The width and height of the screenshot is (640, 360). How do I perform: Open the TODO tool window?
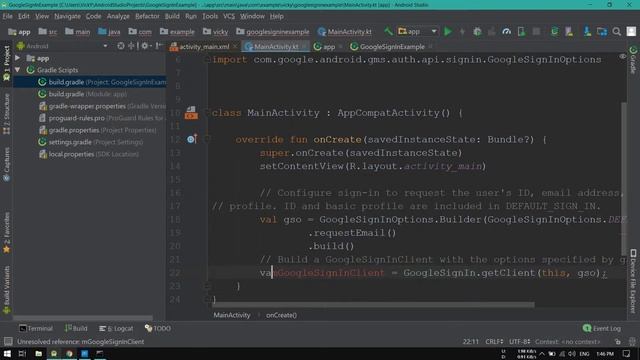pos(158,328)
